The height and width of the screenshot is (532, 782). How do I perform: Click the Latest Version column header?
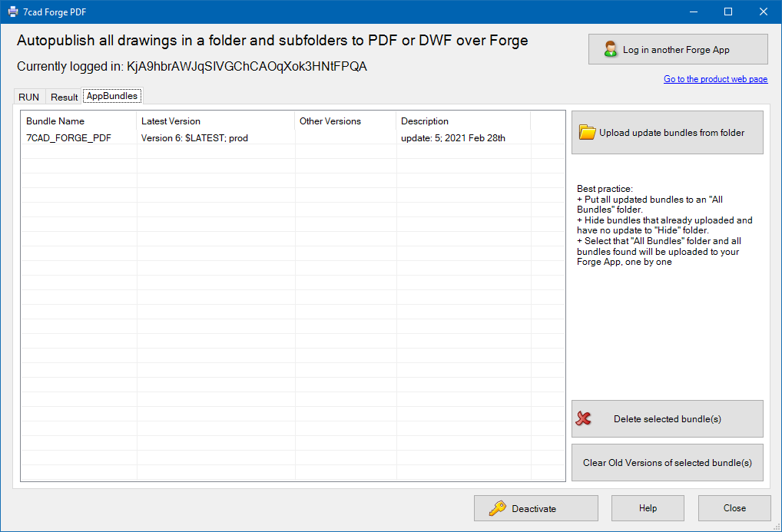point(171,121)
